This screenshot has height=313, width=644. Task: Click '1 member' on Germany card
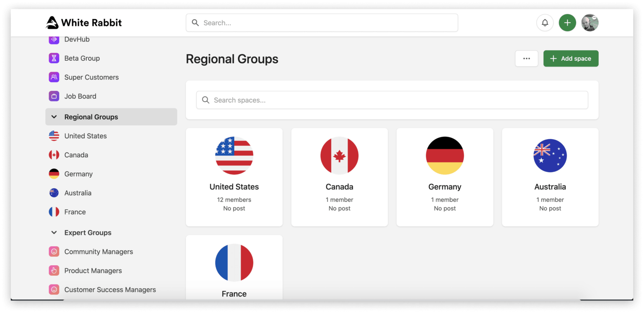445,200
